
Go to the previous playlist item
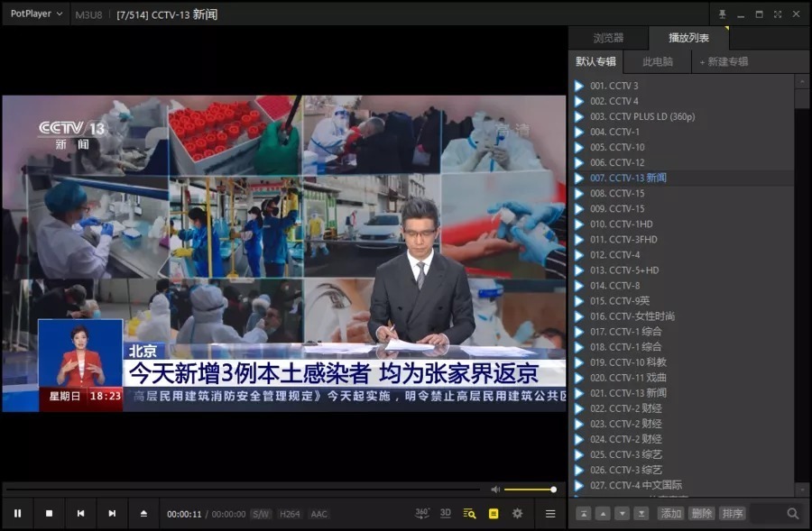pyautogui.click(x=81, y=513)
